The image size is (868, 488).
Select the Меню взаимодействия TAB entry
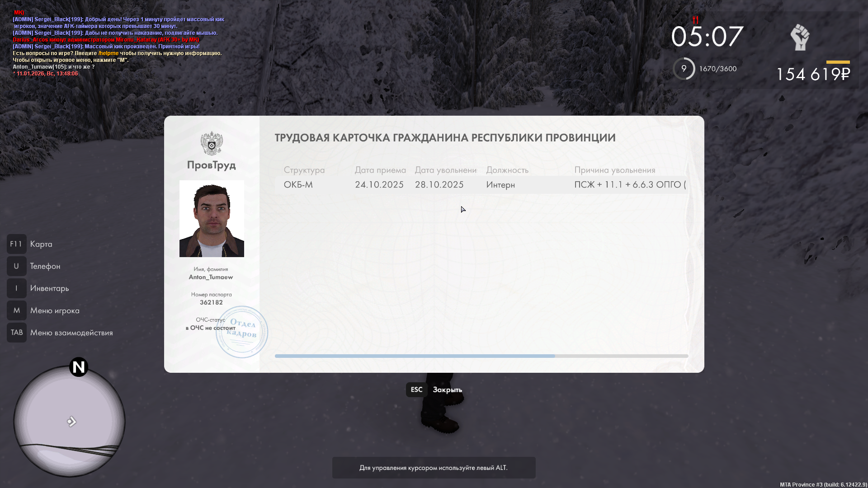pyautogui.click(x=71, y=333)
